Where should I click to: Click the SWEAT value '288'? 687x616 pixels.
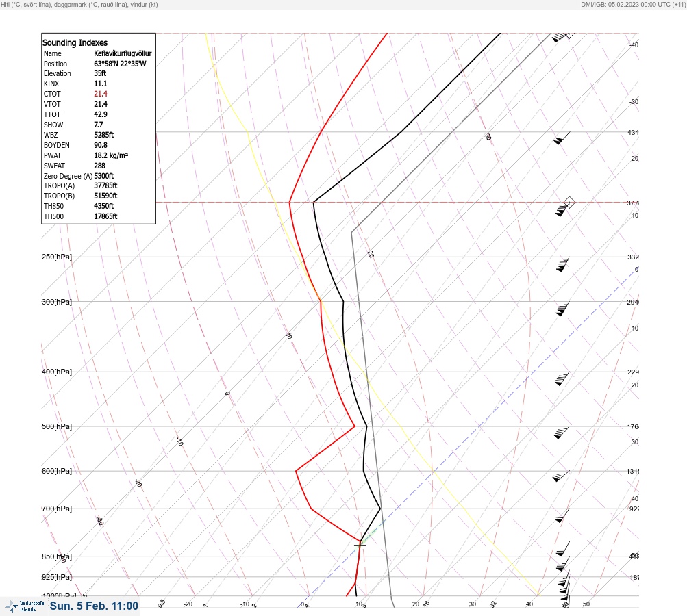tap(99, 166)
